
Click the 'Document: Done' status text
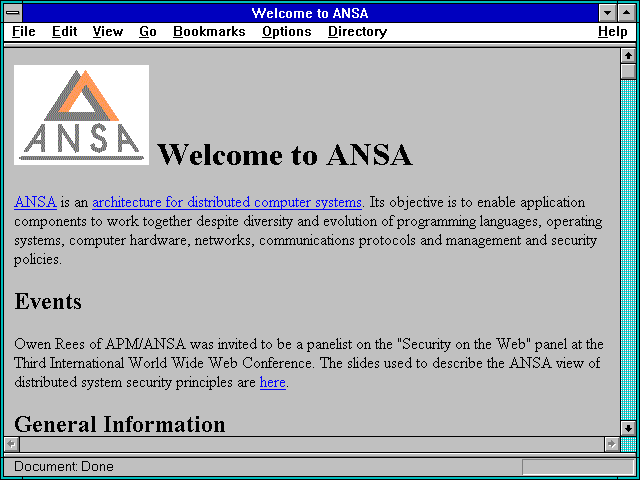click(64, 467)
